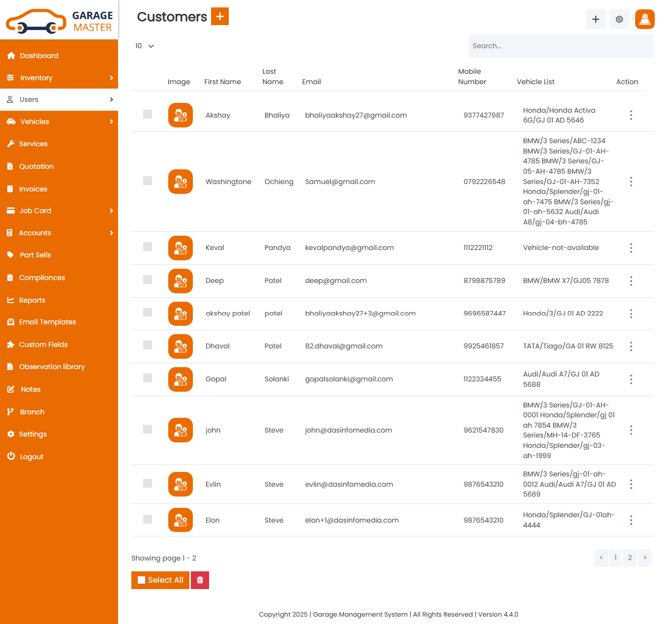Open the rows-per-page dropdown showing 10
The image size is (672, 624).
point(145,46)
